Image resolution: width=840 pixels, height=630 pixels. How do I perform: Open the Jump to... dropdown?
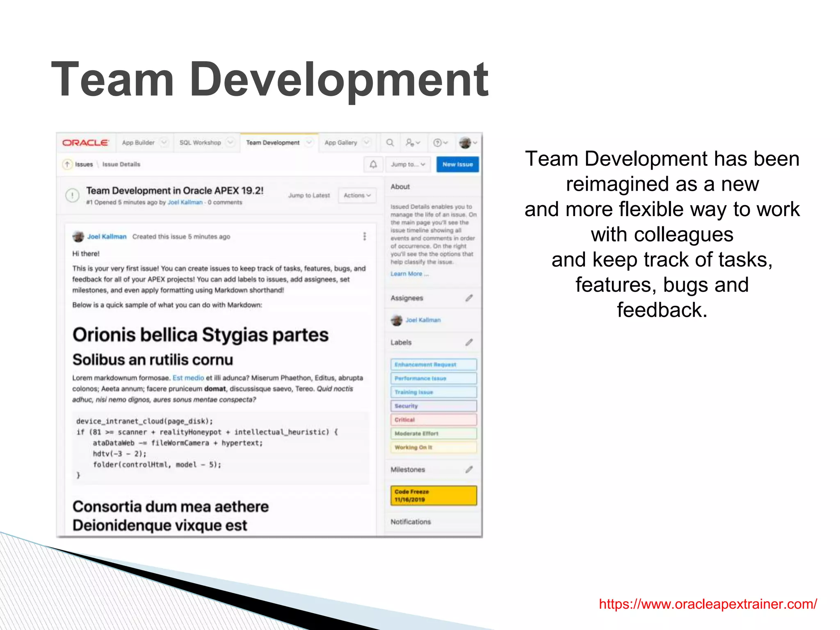coord(408,164)
